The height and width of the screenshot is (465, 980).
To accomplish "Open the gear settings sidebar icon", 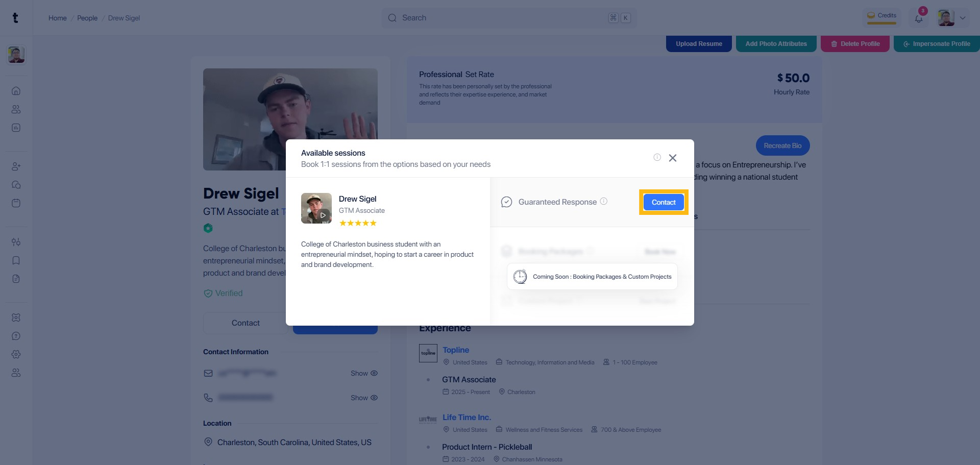I will [x=16, y=354].
